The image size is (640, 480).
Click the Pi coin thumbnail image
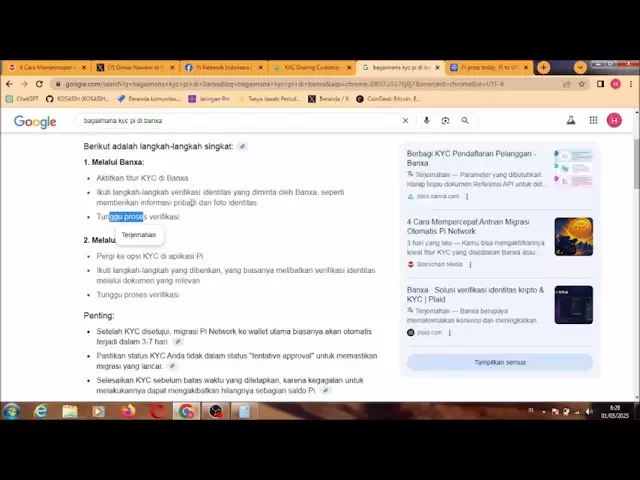coord(573,237)
